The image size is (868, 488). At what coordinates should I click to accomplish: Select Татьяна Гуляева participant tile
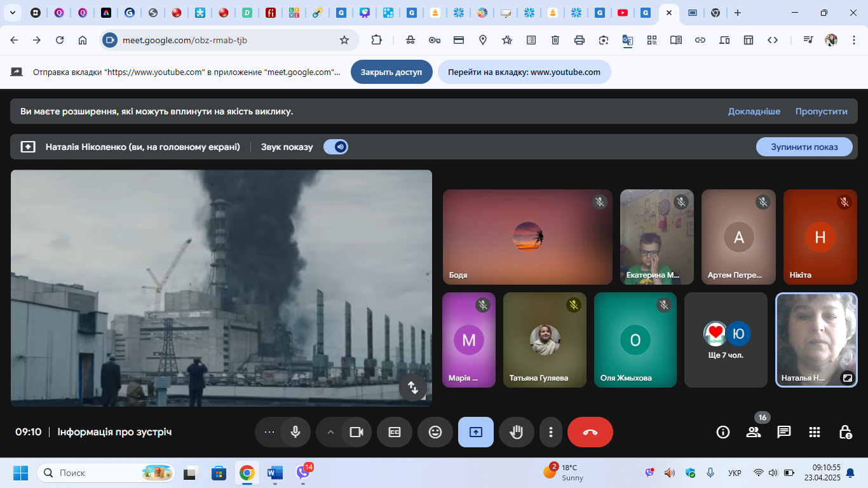point(545,340)
